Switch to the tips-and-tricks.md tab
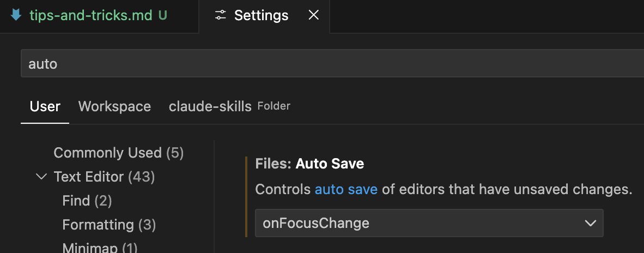644x253 pixels. coord(90,15)
